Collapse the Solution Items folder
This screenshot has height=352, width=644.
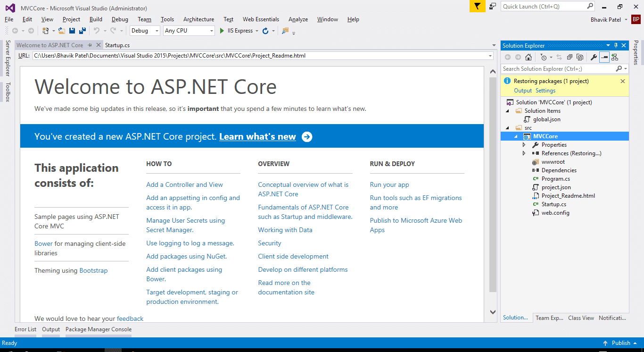(x=507, y=111)
